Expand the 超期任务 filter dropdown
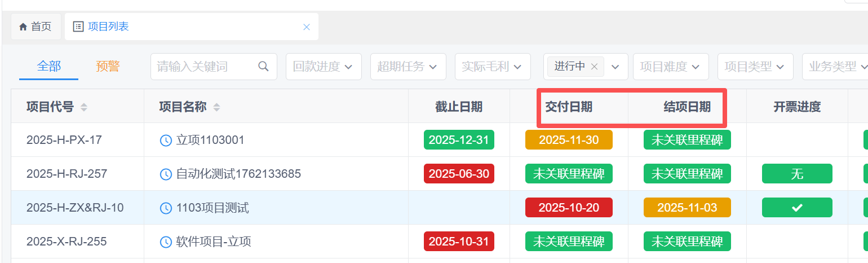868x263 pixels. click(x=408, y=67)
